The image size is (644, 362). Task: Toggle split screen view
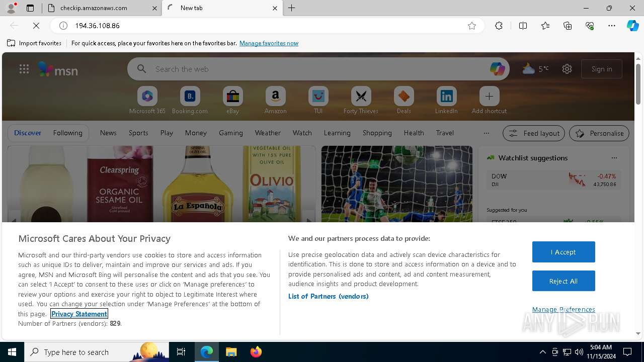click(x=523, y=26)
